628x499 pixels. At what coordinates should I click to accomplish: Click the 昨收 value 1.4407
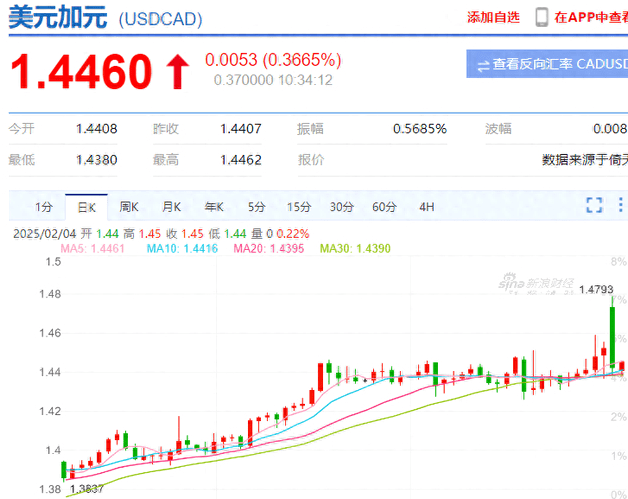[241, 129]
